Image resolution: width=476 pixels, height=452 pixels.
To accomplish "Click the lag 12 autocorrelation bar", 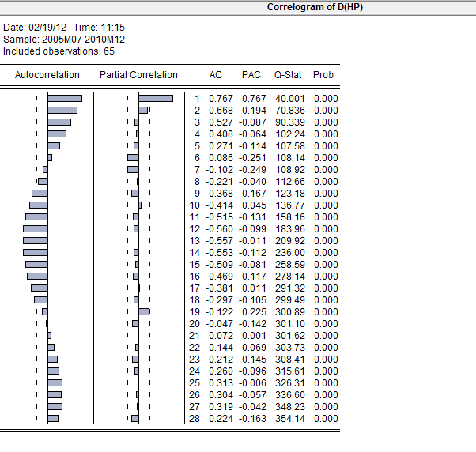I will (x=36, y=228).
